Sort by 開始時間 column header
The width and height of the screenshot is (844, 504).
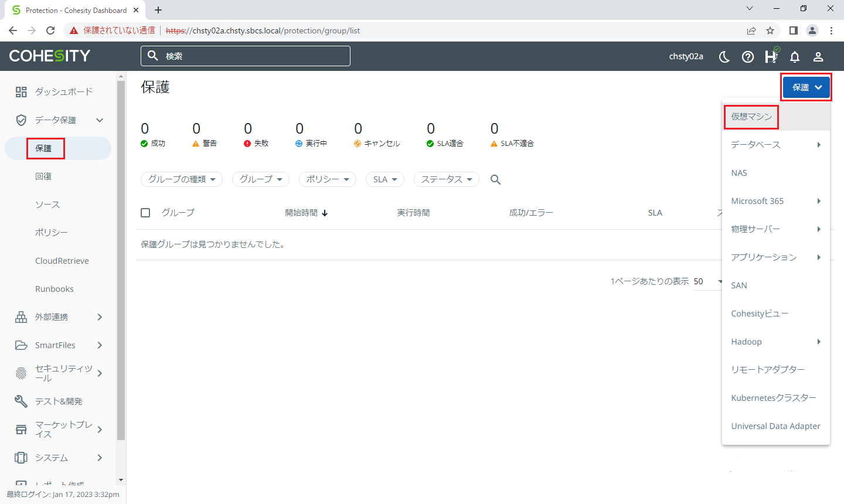(307, 213)
